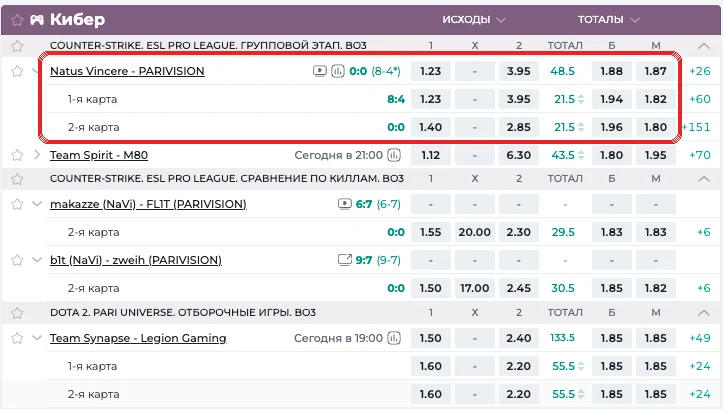Bet on M80 win at 6.30
This screenshot has width=723, height=409.
coord(518,155)
